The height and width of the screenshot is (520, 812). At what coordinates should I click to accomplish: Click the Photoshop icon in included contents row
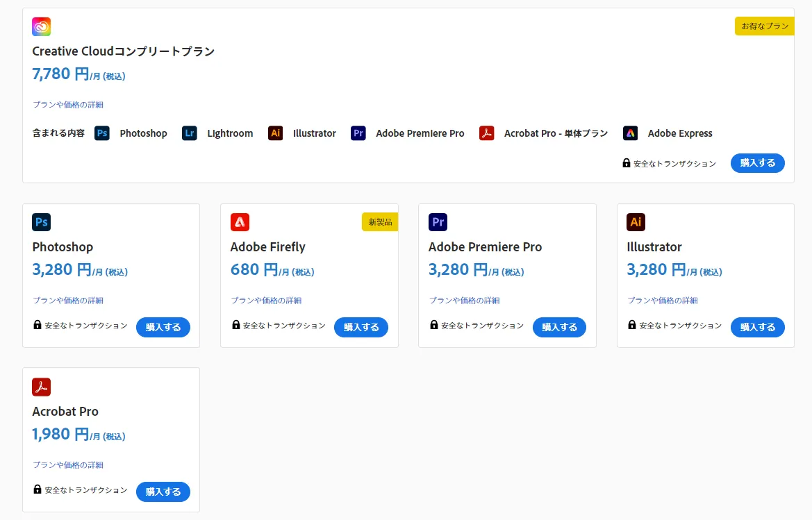tap(102, 133)
